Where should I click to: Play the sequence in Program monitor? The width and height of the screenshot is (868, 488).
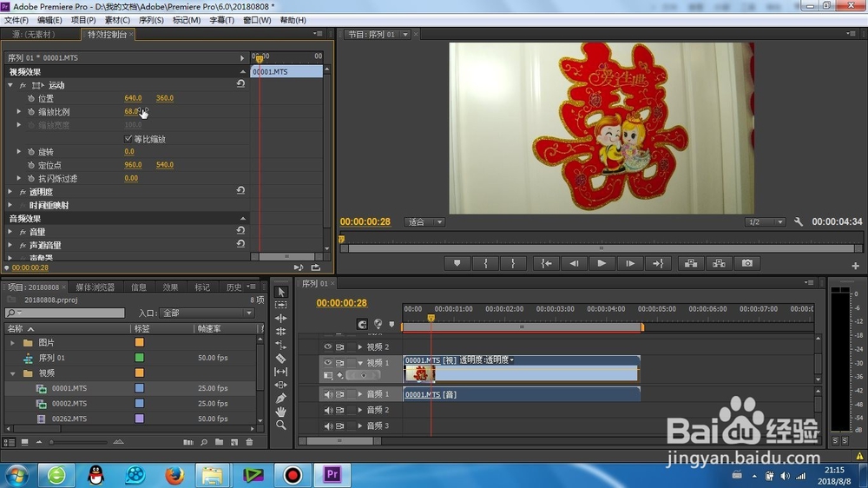coord(602,264)
